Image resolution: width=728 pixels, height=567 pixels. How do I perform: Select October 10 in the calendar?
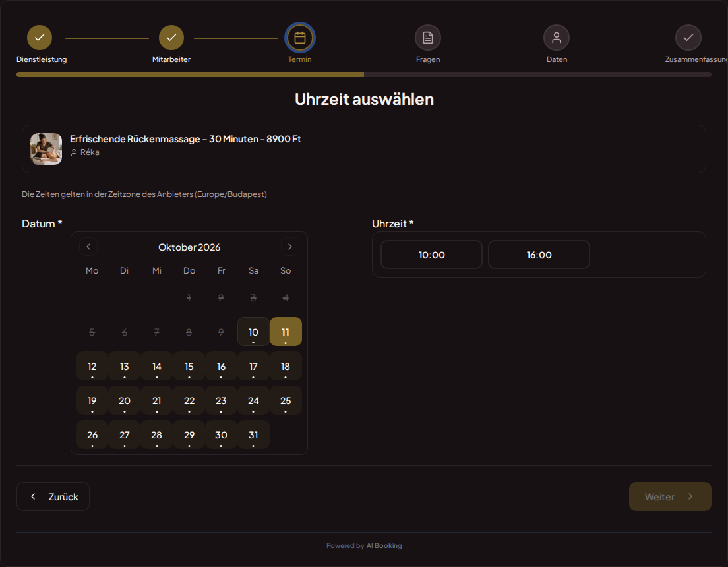(253, 332)
